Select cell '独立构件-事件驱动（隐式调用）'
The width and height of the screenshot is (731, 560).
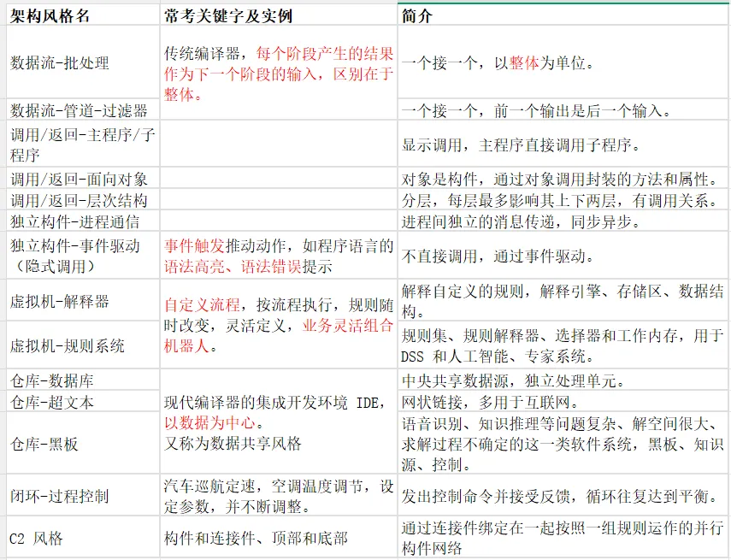click(83, 255)
